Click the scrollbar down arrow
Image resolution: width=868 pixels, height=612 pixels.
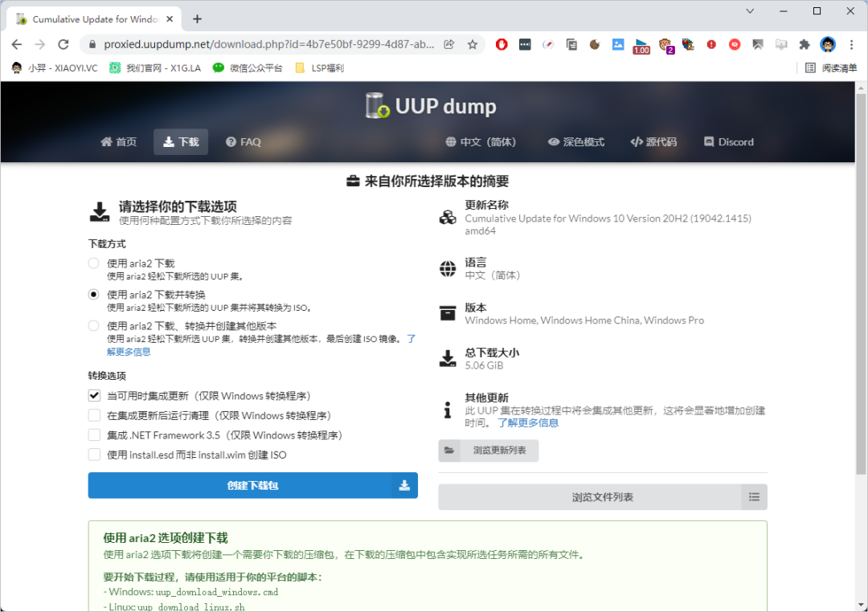click(862, 605)
